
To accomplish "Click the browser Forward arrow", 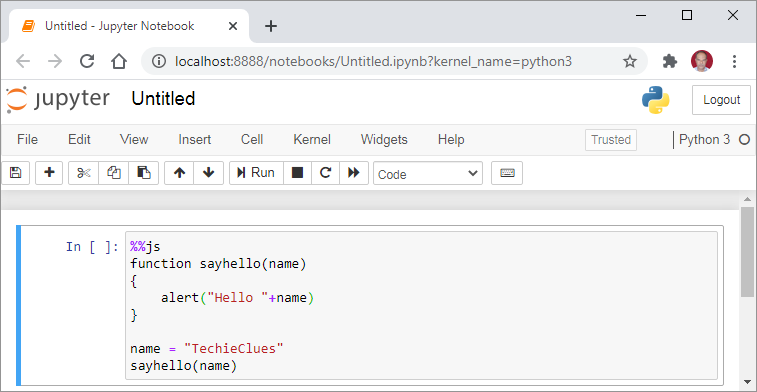I will coord(55,61).
